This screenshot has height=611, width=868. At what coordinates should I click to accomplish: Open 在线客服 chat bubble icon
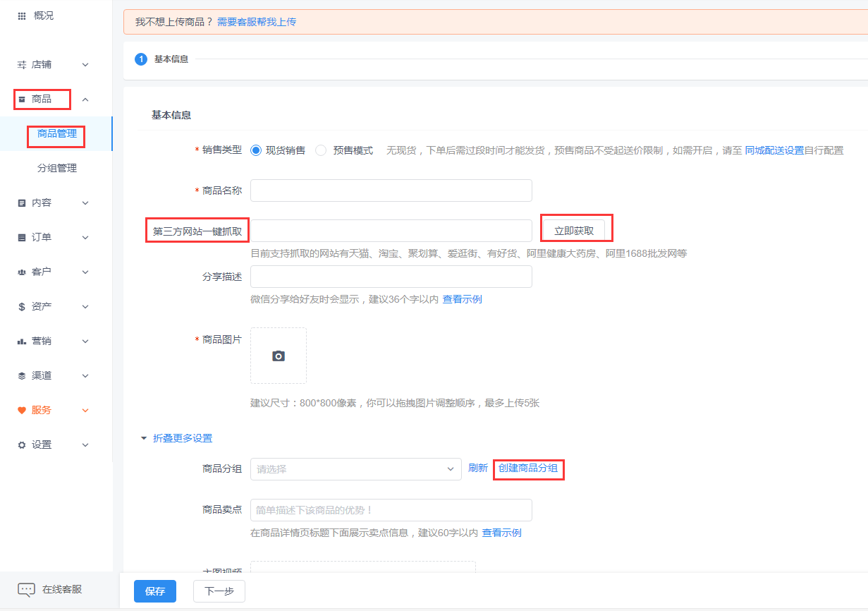[26, 590]
